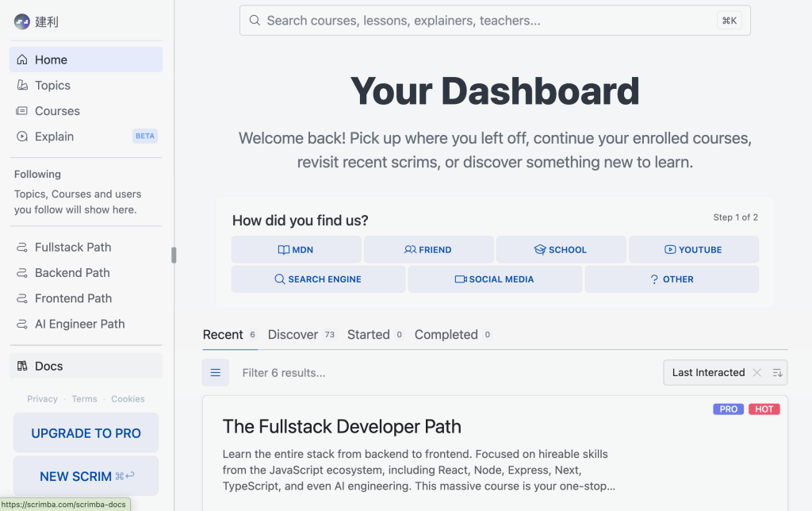This screenshot has width=812, height=511.
Task: Click the Frontend Path route icon
Action: [x=21, y=298]
